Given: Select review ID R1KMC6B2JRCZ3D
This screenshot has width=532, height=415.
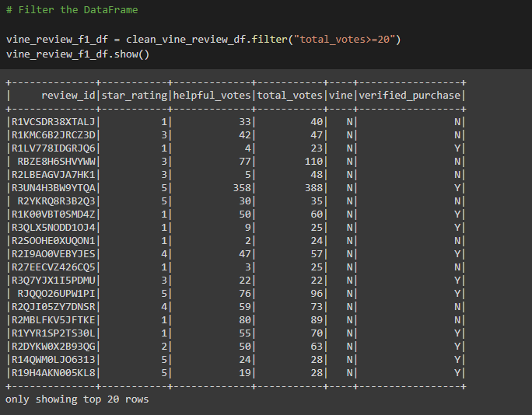Looking at the screenshot, I should coord(53,135).
